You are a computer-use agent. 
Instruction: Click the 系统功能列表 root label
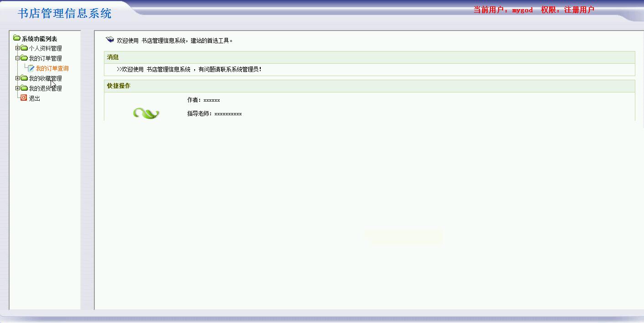[40, 39]
